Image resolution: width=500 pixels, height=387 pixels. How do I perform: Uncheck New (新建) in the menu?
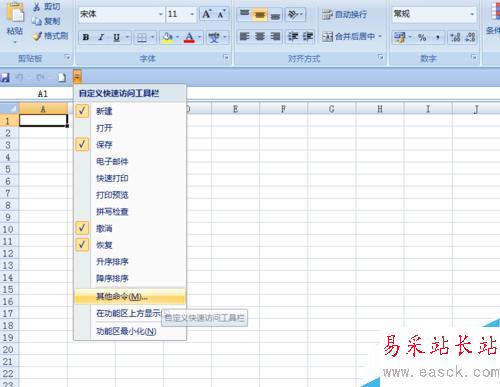[130, 111]
